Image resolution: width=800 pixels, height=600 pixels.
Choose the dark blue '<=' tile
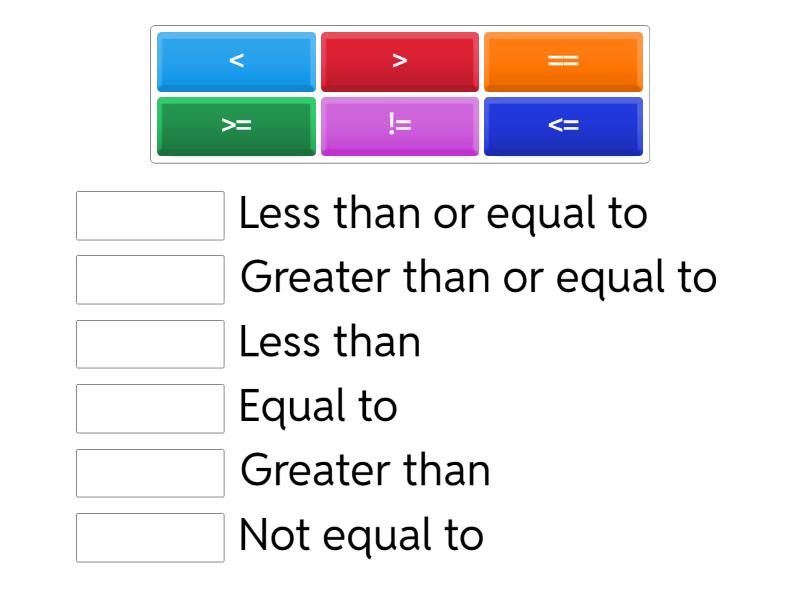click(x=563, y=126)
